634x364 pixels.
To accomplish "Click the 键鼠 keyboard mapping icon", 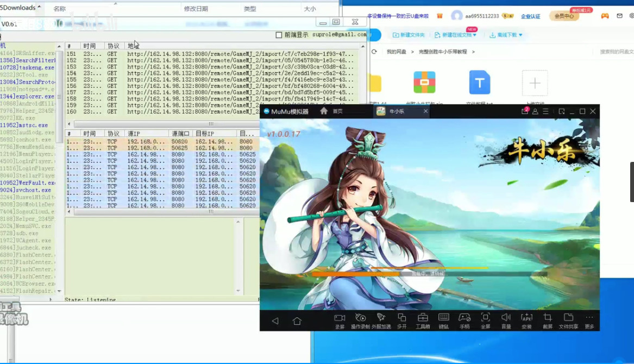I will (443, 320).
